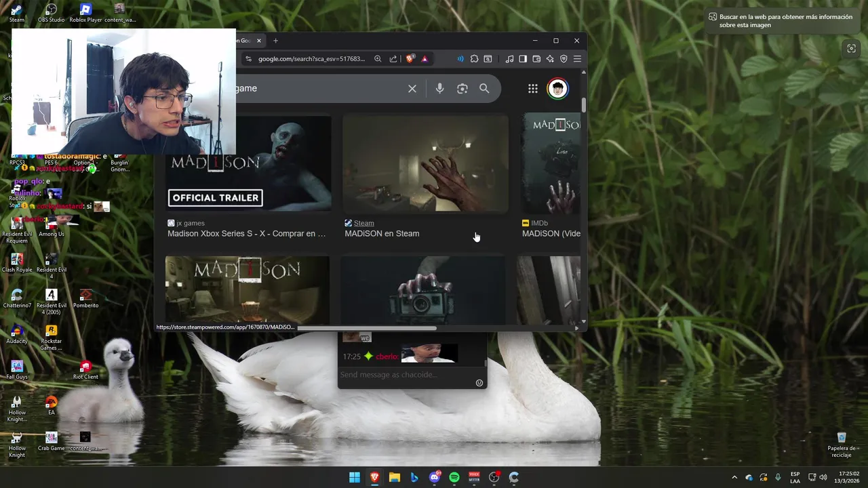Show hidden system tray icons chevron
The image size is (868, 488).
[x=734, y=477]
